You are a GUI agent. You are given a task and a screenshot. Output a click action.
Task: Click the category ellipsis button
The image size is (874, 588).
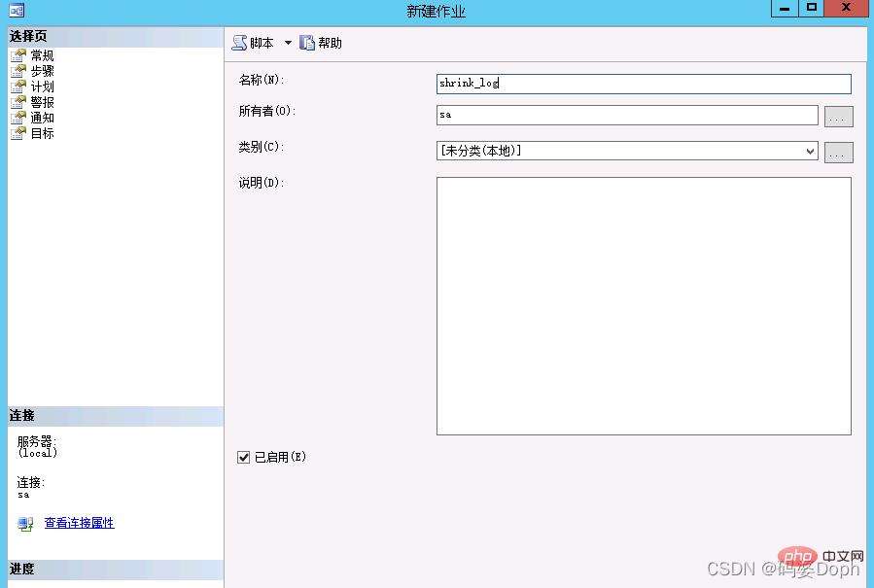(x=838, y=152)
